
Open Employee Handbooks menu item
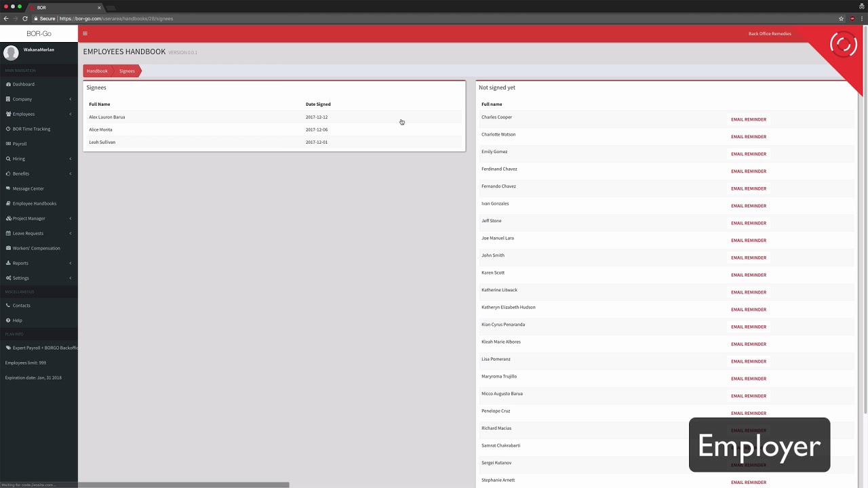tap(39, 203)
